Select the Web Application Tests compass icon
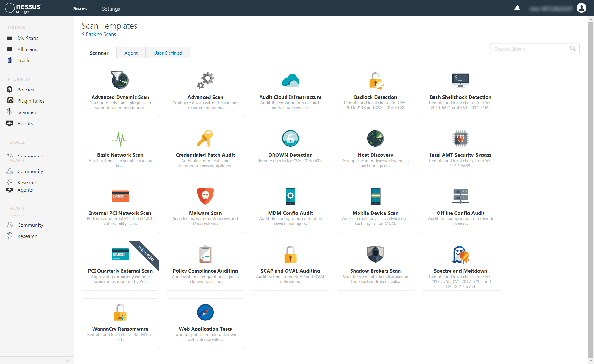 point(205,312)
